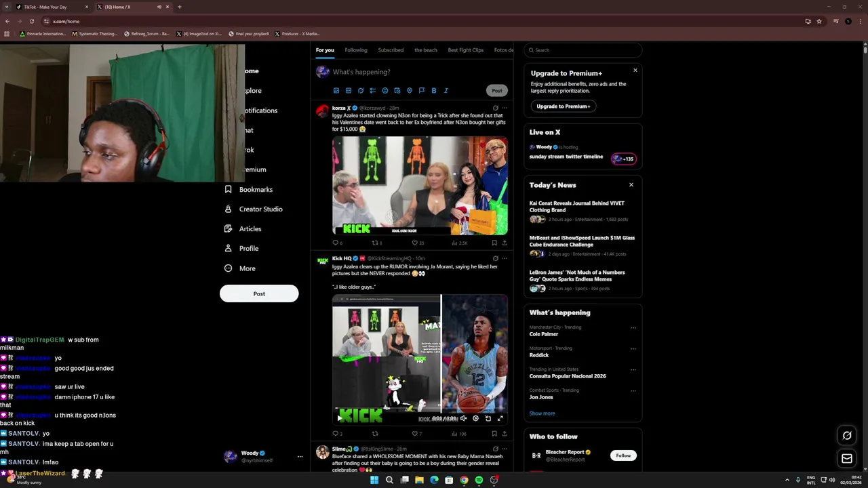Image resolution: width=868 pixels, height=488 pixels.
Task: Open more options on korza's post
Action: [505, 108]
